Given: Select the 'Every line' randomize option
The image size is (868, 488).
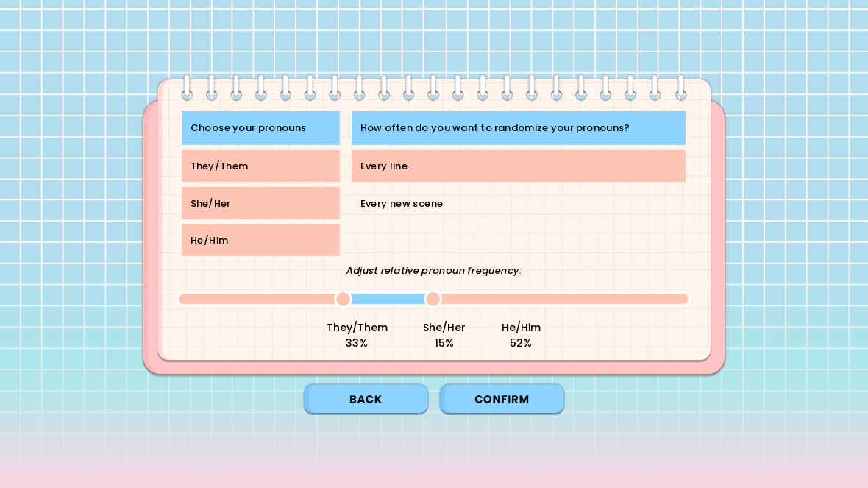Looking at the screenshot, I should 518,166.
